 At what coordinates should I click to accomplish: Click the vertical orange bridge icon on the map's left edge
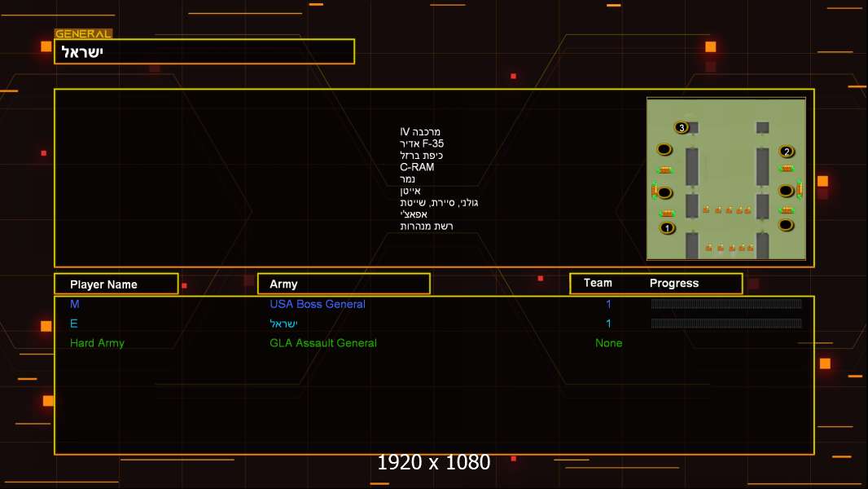(655, 190)
